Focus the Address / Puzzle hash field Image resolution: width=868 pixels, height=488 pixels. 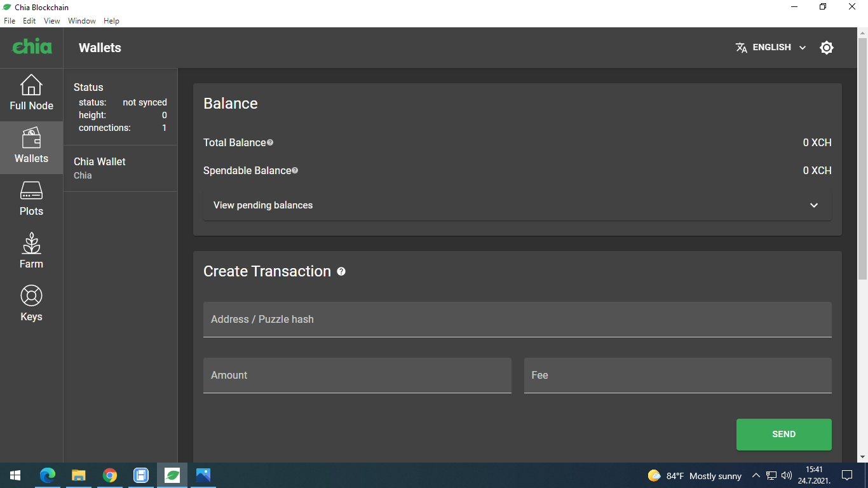pos(517,319)
